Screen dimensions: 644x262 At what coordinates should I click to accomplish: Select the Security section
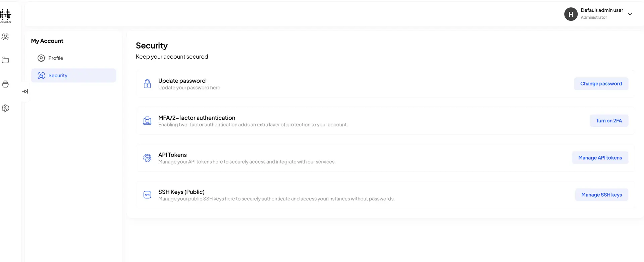click(x=58, y=75)
